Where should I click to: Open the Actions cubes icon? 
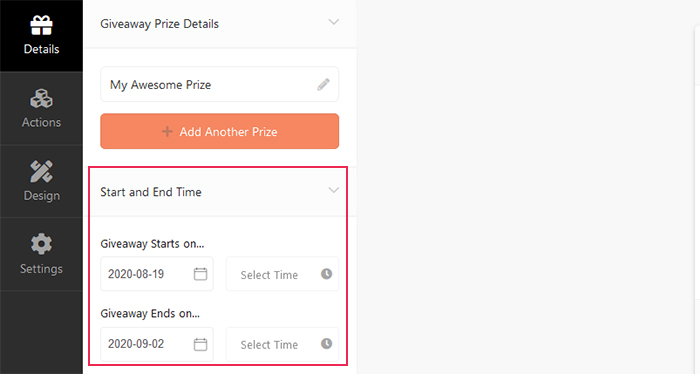point(41,98)
